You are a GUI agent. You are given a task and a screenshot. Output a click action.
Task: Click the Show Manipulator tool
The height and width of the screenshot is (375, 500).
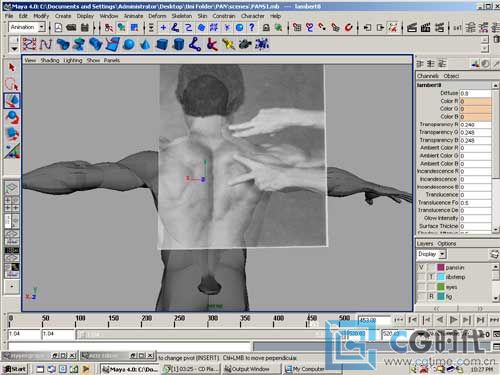pos(12,150)
